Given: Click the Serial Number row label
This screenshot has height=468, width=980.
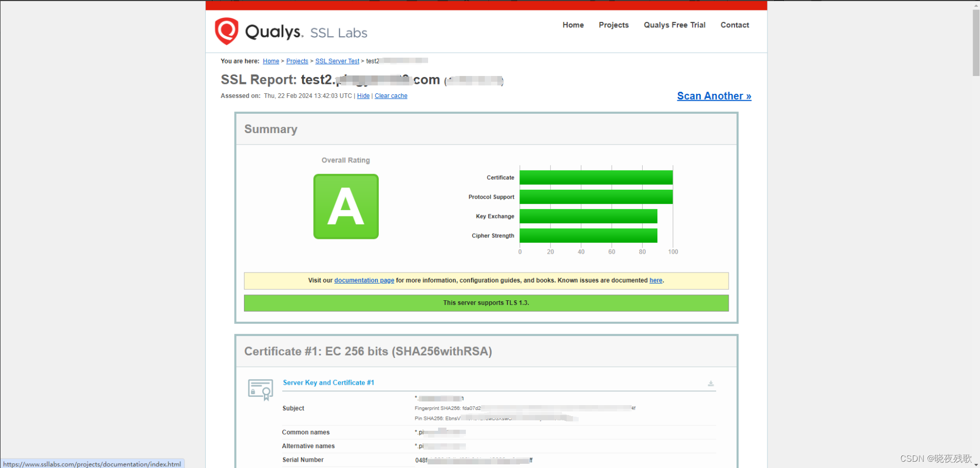Looking at the screenshot, I should (303, 460).
